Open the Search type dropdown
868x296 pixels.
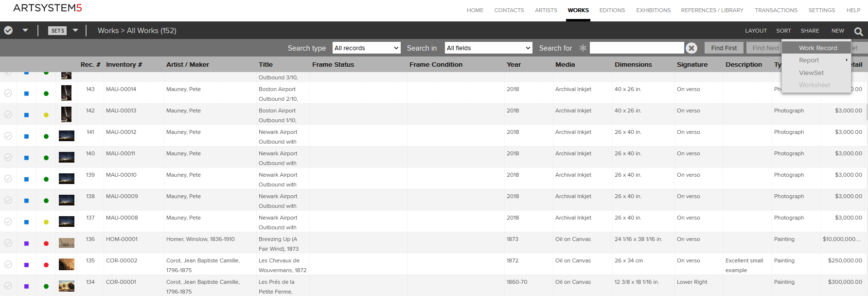(x=367, y=48)
